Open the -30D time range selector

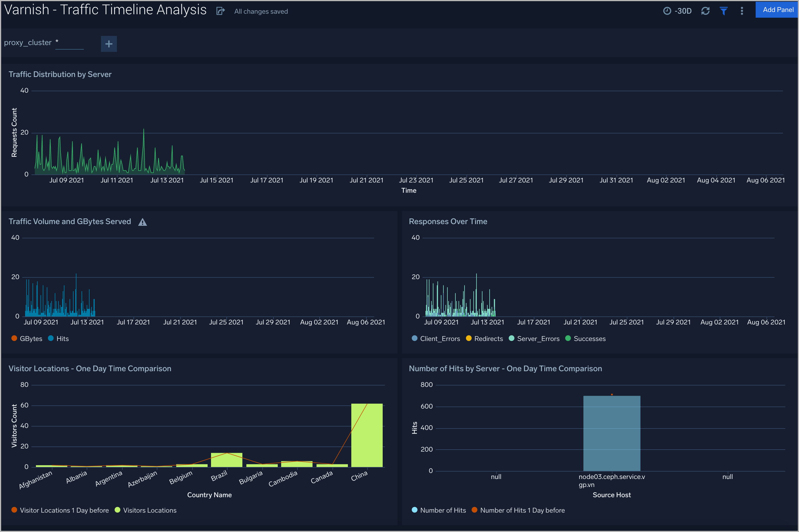tap(683, 11)
